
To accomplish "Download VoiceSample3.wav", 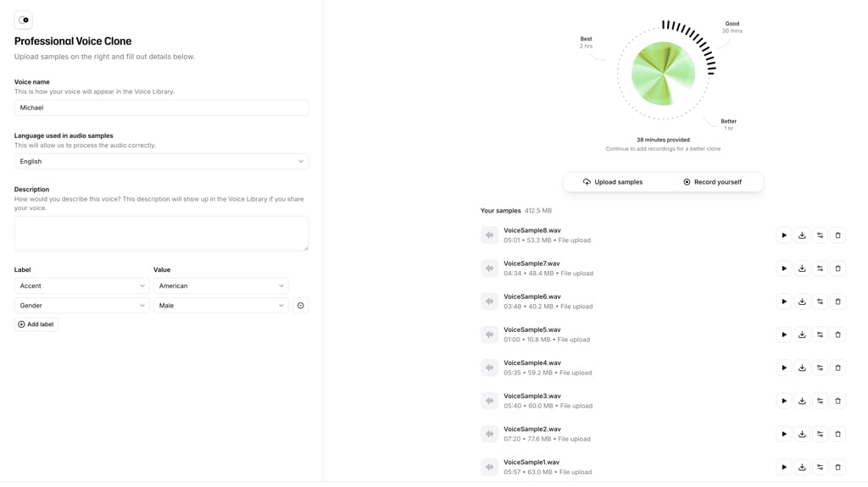I will point(802,401).
